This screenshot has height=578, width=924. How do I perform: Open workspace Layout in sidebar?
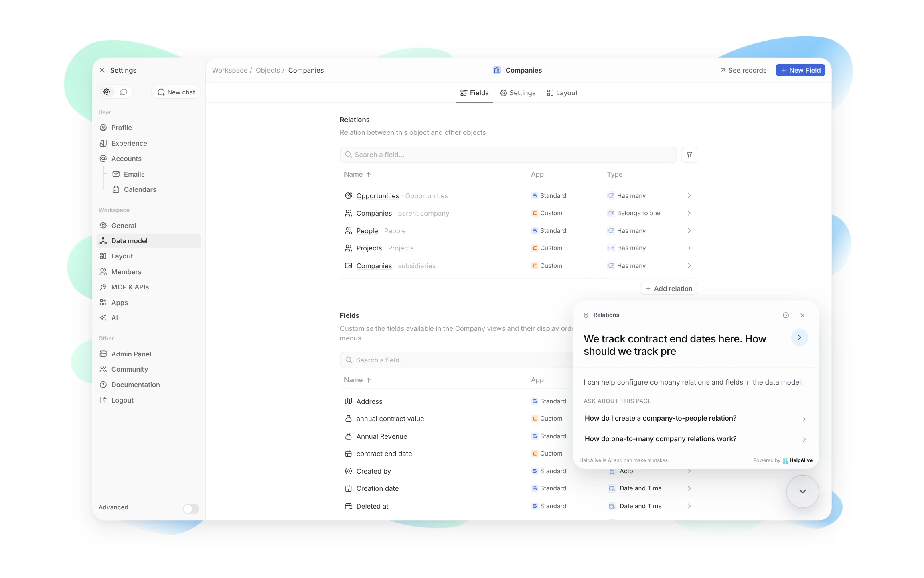[149, 256]
